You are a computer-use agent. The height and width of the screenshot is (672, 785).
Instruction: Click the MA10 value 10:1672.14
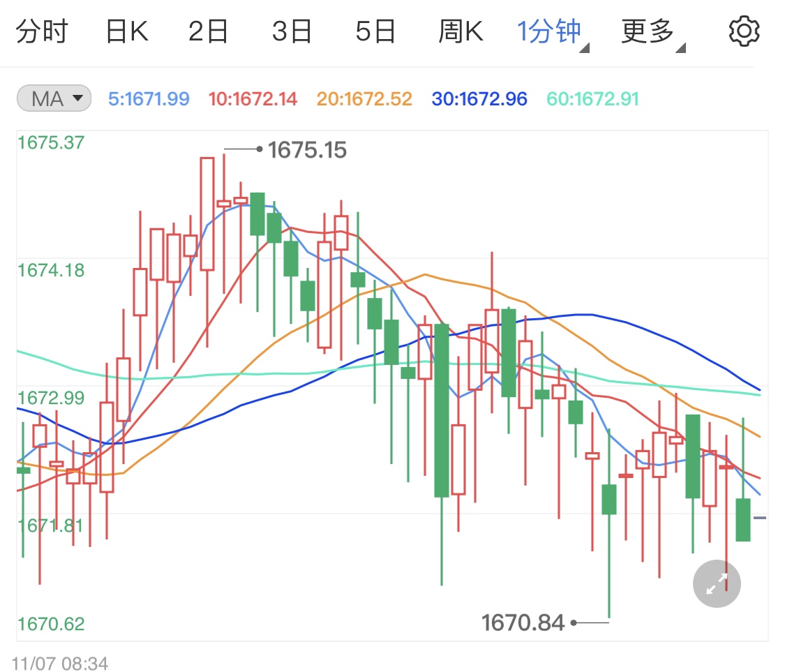[x=253, y=98]
